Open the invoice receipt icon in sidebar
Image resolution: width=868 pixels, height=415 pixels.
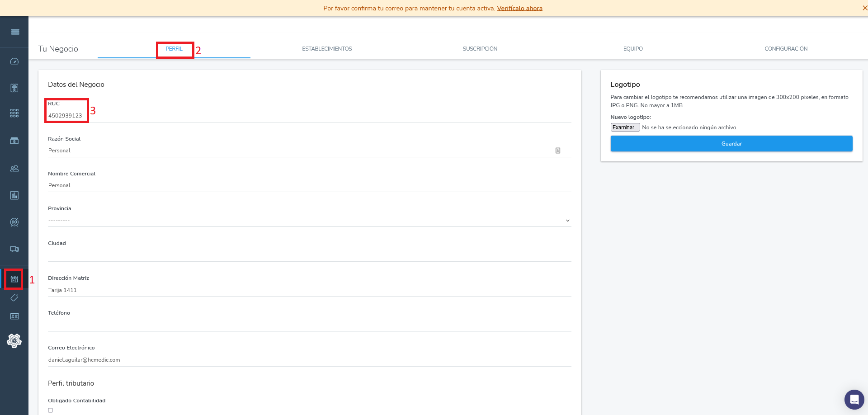14,88
